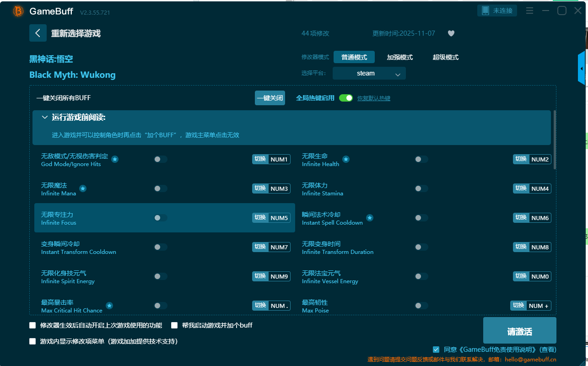588x366 pixels.
Task: Check show in-game modifier menu checkbox
Action: pyautogui.click(x=32, y=341)
